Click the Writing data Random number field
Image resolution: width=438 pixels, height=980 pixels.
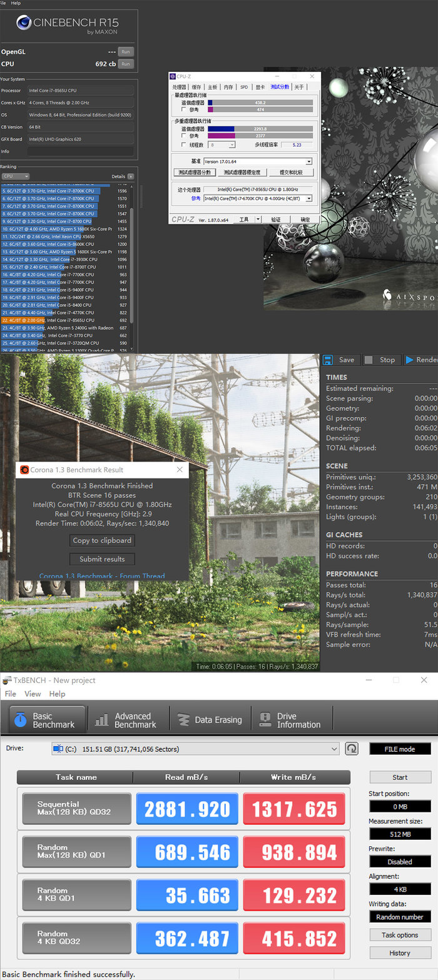pos(400,917)
